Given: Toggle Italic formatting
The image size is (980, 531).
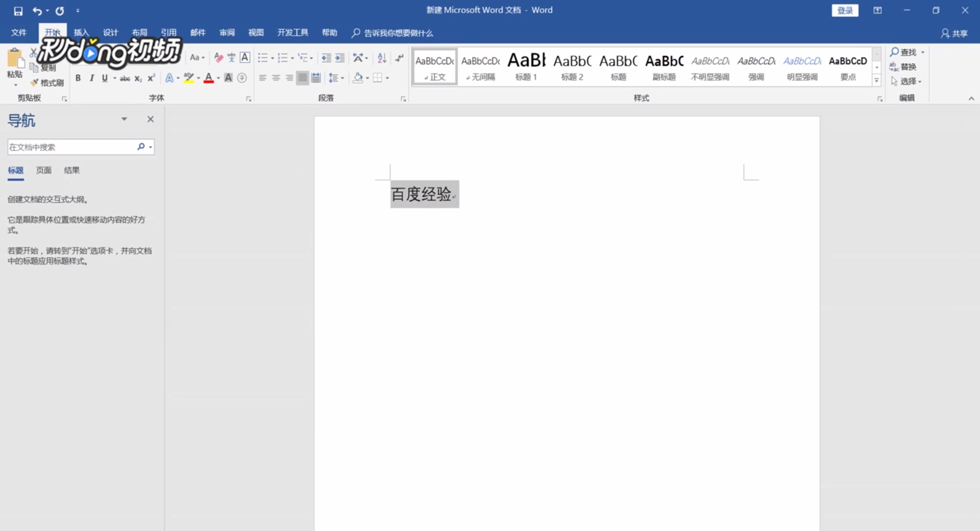Looking at the screenshot, I should pyautogui.click(x=91, y=78).
